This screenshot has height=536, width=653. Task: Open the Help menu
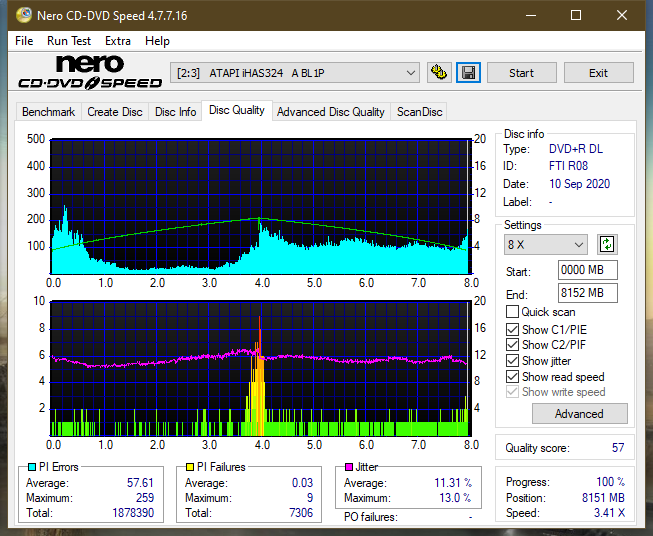[x=157, y=41]
